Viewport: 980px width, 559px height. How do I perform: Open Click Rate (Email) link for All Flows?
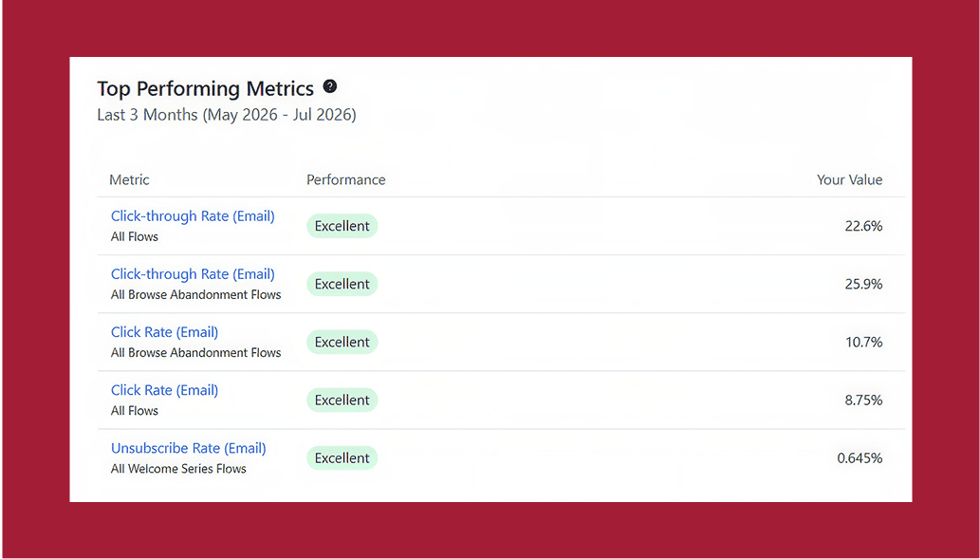pos(164,391)
